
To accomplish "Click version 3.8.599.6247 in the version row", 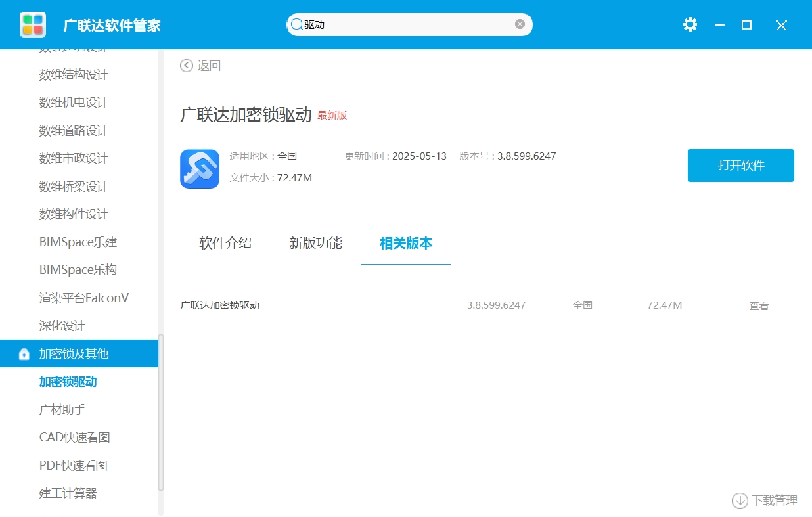I will coord(497,305).
